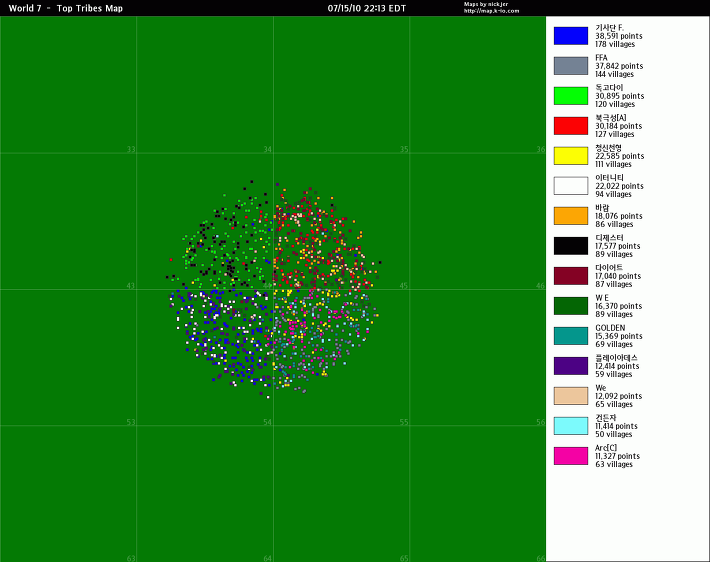Click the peach swatch for We tribe

(571, 396)
